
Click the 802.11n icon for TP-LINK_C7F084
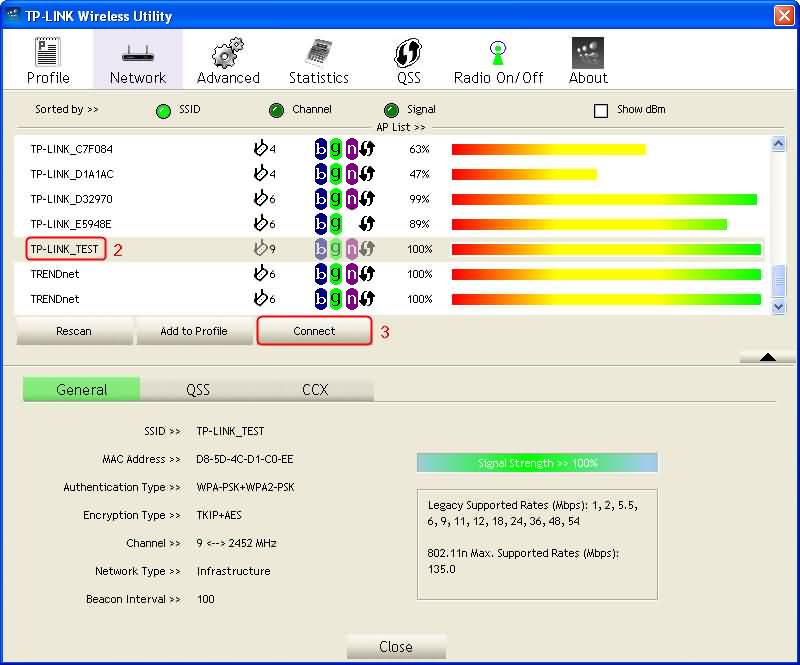point(352,149)
